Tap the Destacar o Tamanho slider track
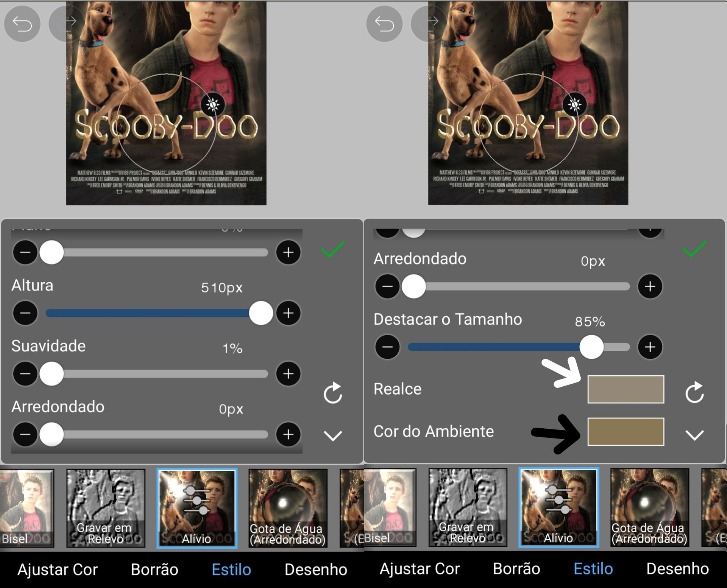727x588 pixels. tap(519, 347)
